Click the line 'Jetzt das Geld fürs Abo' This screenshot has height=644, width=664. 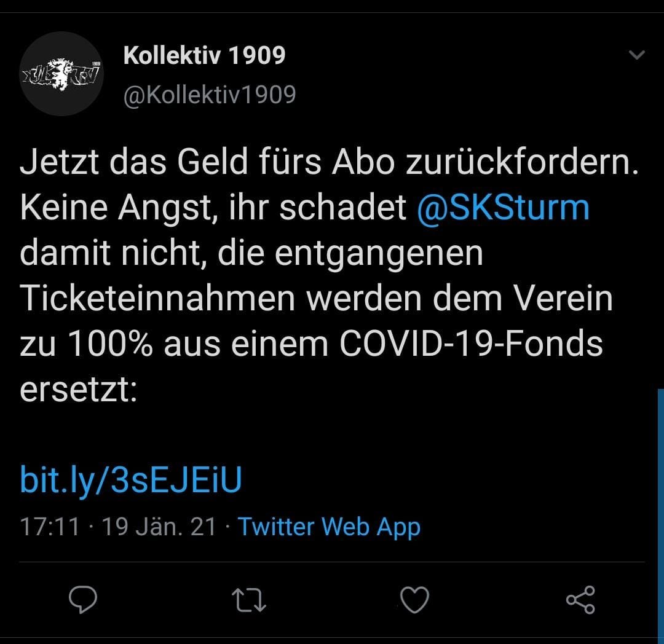(208, 162)
